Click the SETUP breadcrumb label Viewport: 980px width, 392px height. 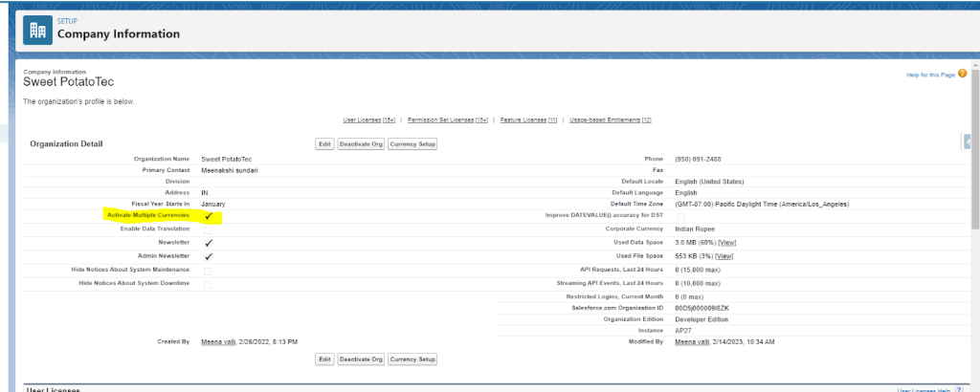[x=67, y=21]
